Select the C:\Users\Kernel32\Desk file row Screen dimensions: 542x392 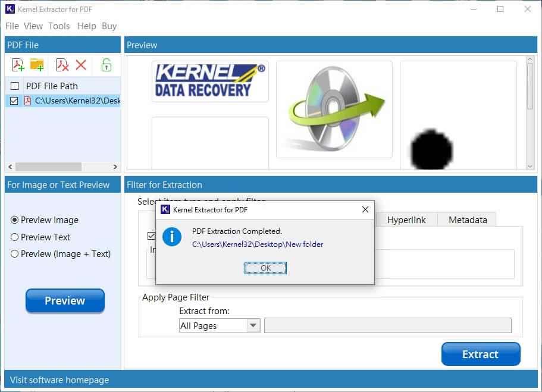click(63, 101)
